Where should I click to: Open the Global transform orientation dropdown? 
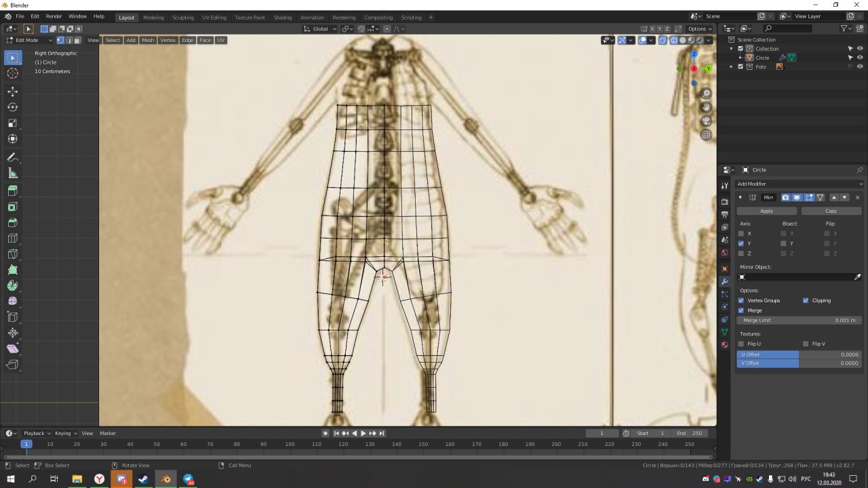coord(319,28)
